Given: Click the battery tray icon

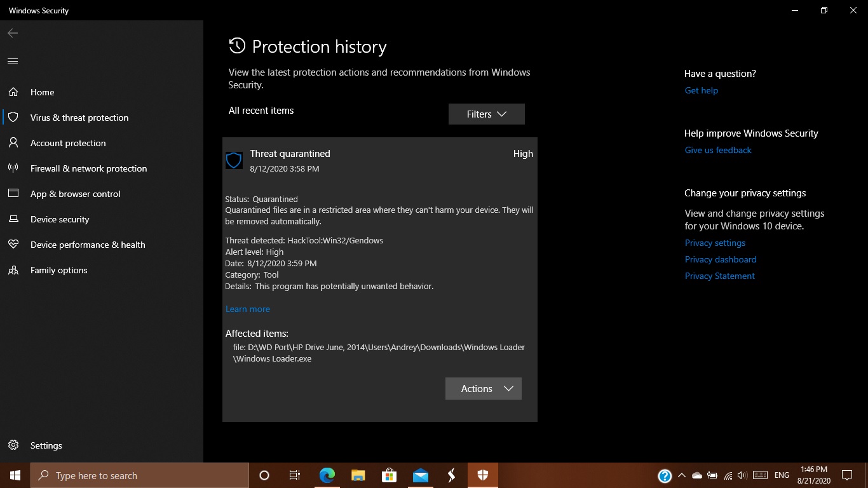Looking at the screenshot, I should pyautogui.click(x=712, y=475).
